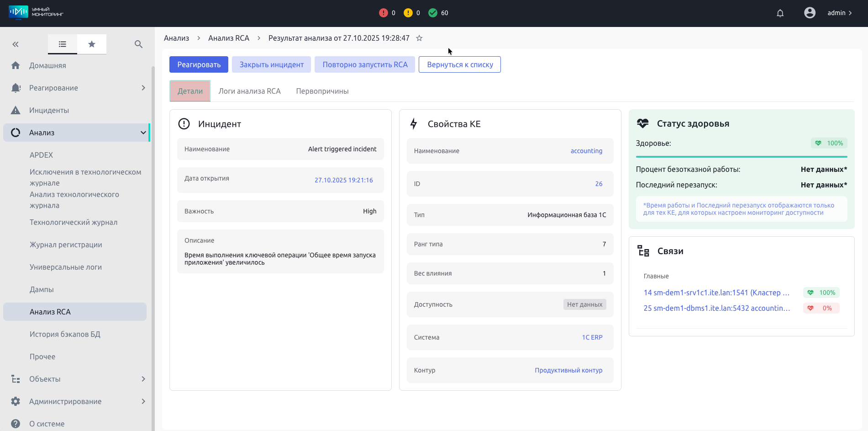Collapse the sidebar with double-chevron icon
This screenshot has width=868, height=431.
pos(16,44)
